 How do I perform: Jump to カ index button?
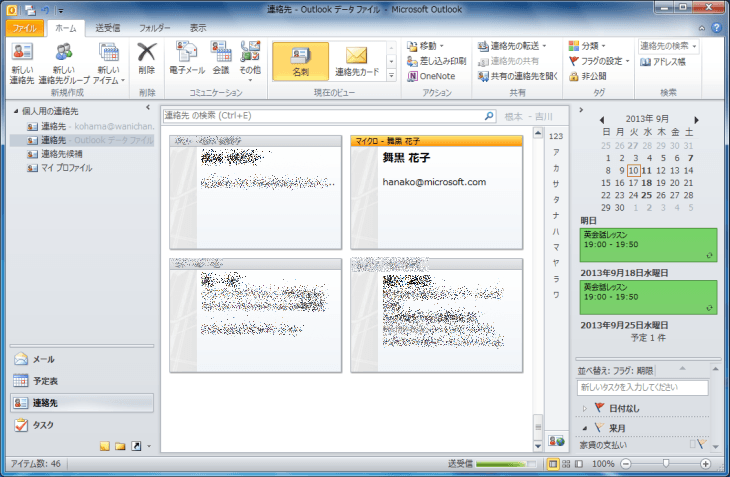556,168
